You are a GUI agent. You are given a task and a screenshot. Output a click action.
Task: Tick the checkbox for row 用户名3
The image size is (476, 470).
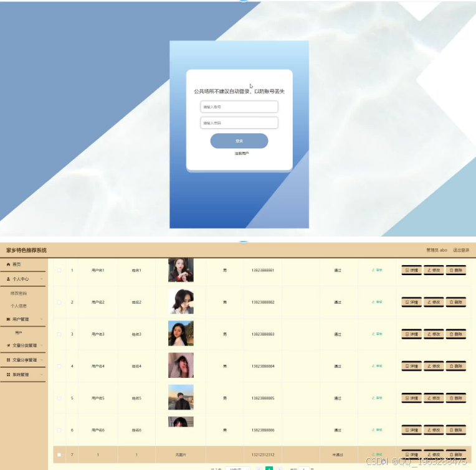59,334
